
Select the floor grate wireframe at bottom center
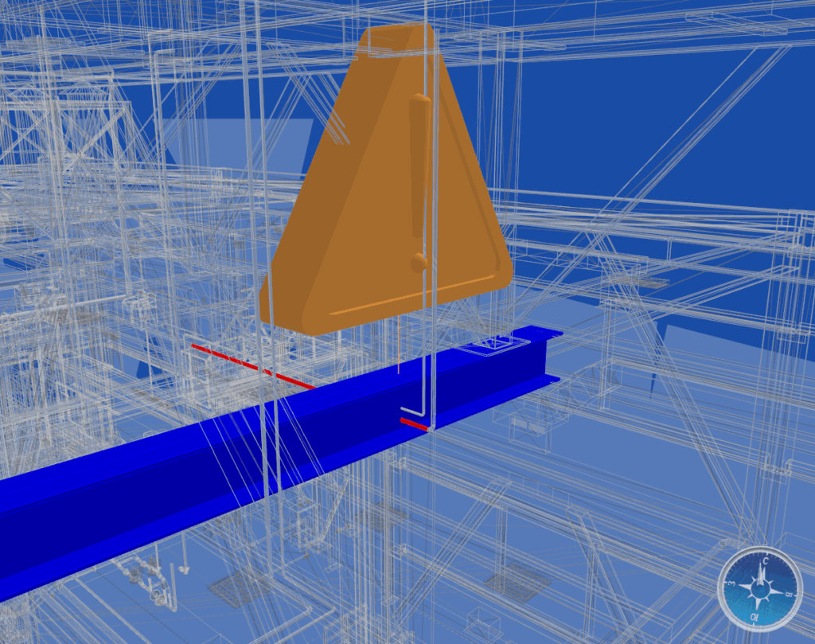(x=517, y=582)
